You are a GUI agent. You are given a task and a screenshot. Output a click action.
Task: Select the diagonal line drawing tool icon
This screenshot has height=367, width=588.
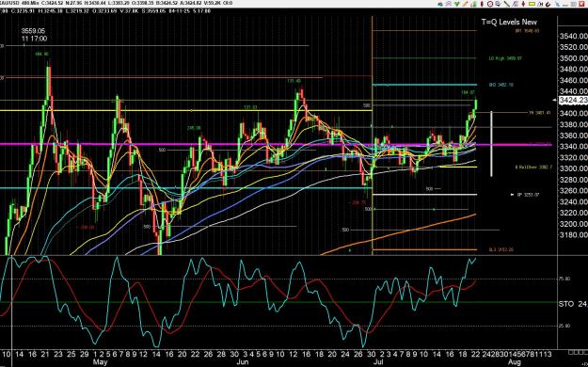(507, 4)
